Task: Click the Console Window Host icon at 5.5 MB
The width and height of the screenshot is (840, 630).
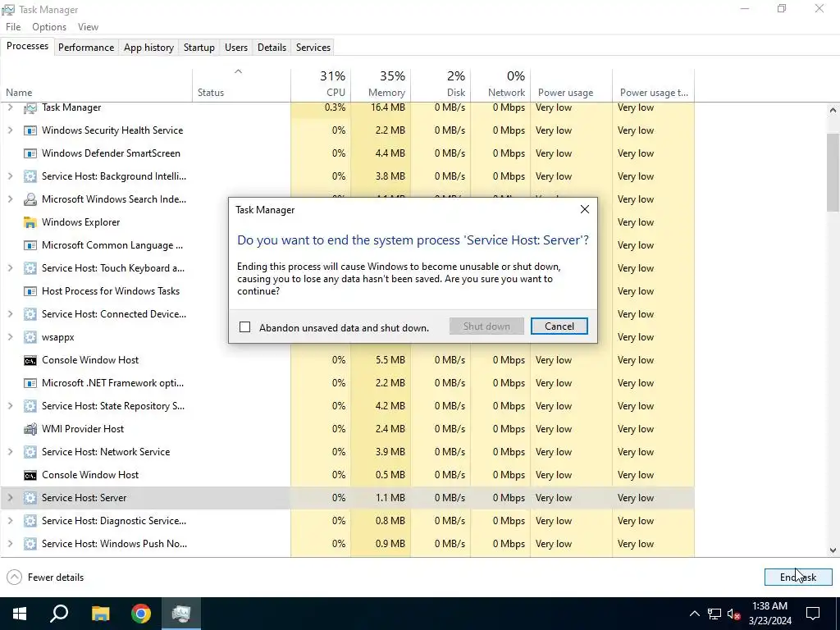Action: pyautogui.click(x=30, y=361)
